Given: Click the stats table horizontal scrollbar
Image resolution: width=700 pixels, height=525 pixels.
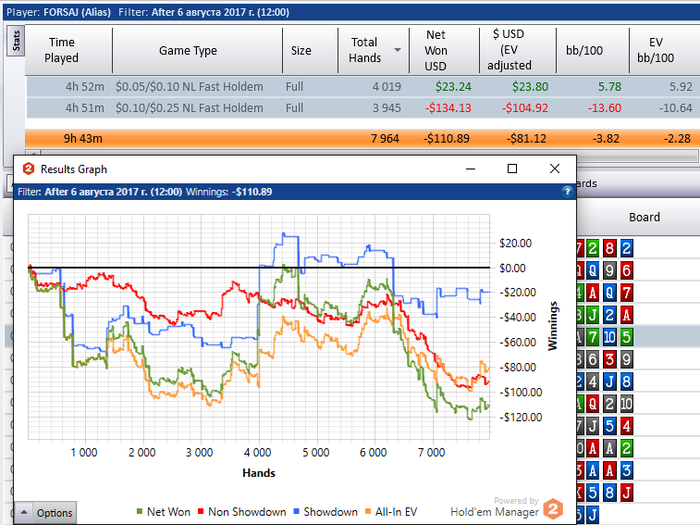Looking at the screenshot, I should (362, 155).
